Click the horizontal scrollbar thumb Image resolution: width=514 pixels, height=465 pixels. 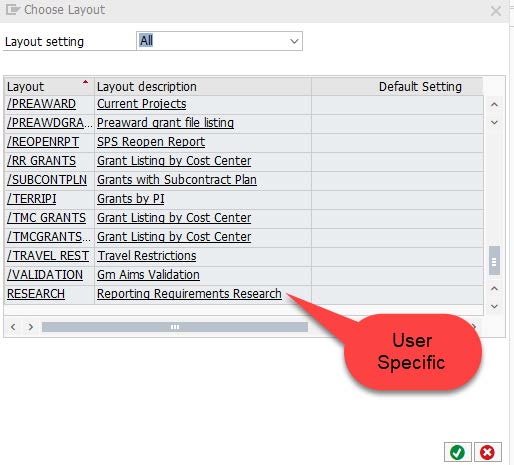pyautogui.click(x=175, y=327)
